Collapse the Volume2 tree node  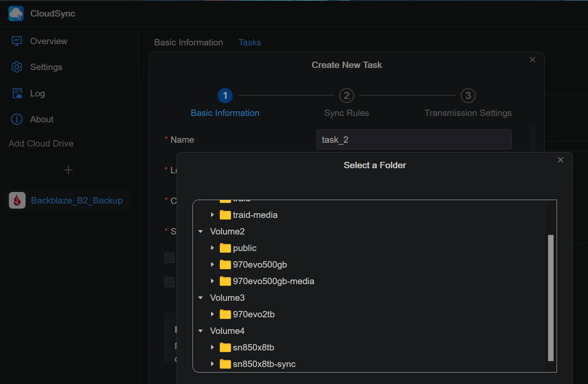201,232
